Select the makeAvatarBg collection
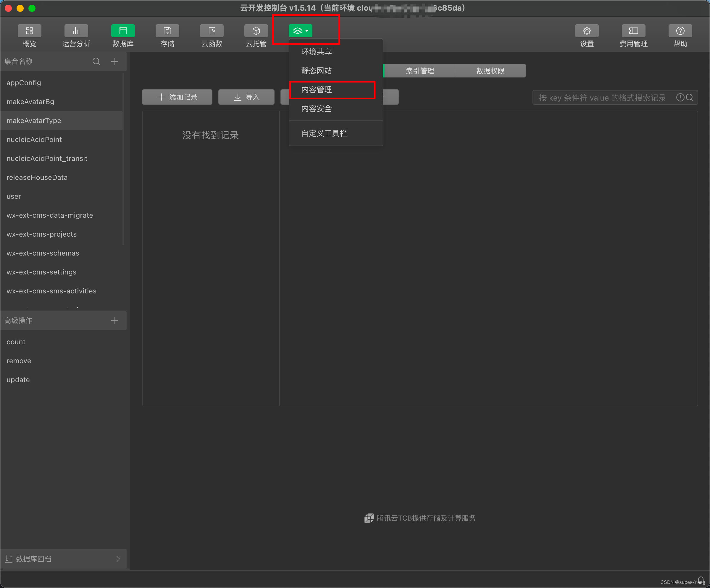Screen dimensions: 710x588 [x=61, y=102]
